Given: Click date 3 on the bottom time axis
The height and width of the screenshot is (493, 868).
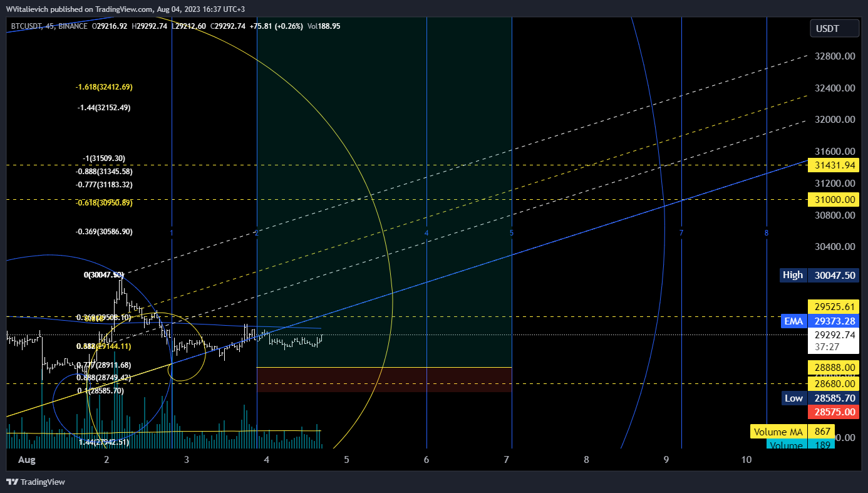Looking at the screenshot, I should click(x=187, y=460).
